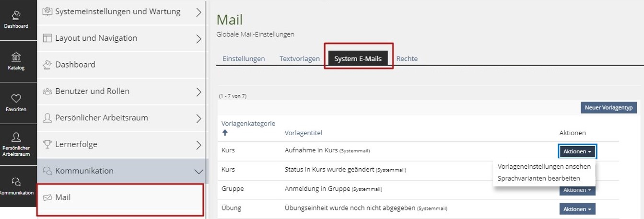
Task: Switch to the Textvorlagen tab
Action: (300, 59)
